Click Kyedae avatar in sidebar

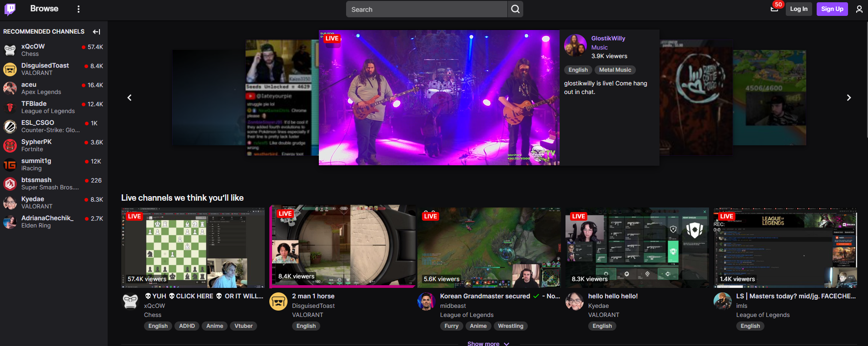10,203
